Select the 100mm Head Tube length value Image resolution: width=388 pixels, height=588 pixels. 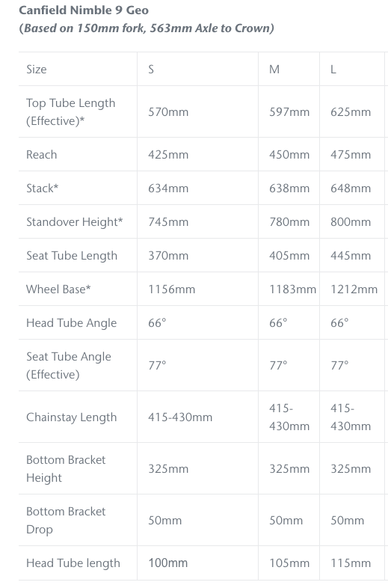click(168, 563)
